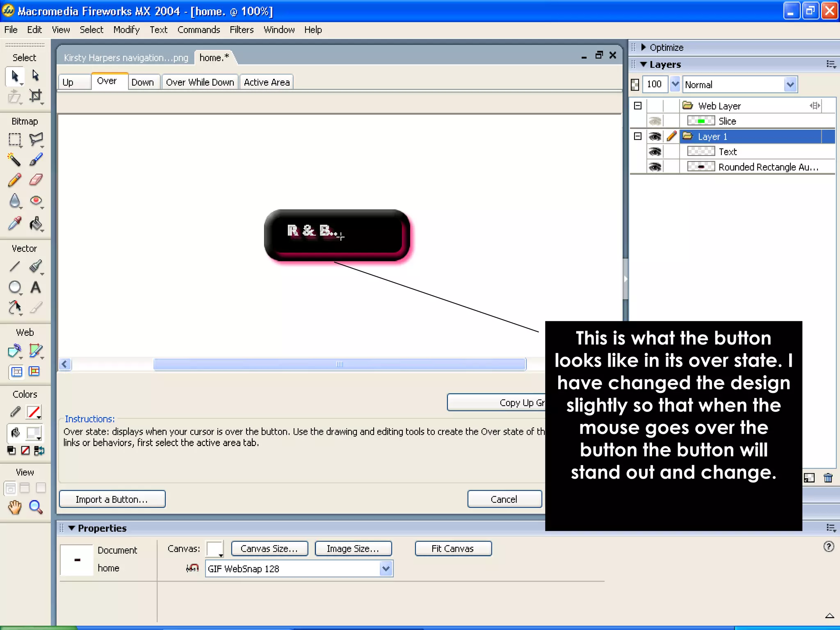Open the Modify menu
The width and height of the screenshot is (840, 630).
click(x=126, y=30)
